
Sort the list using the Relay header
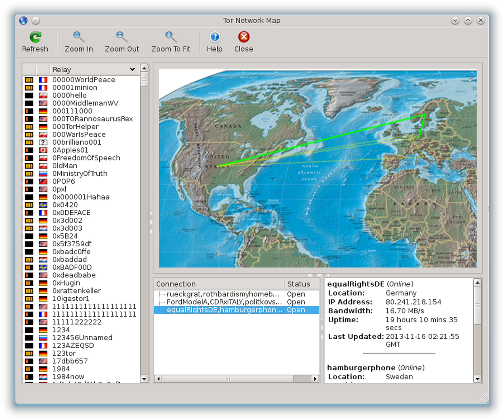pyautogui.click(x=94, y=70)
